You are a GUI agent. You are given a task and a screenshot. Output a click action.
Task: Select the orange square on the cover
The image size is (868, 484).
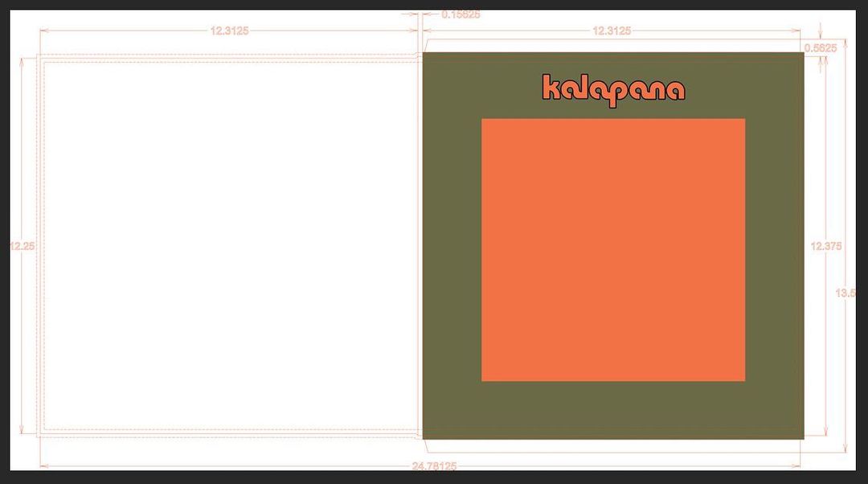pos(613,250)
